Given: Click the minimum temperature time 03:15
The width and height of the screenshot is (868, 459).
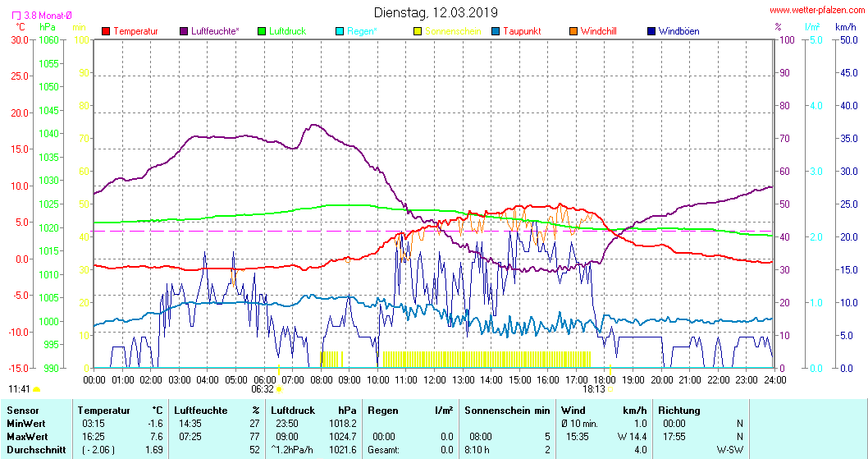Looking at the screenshot, I should pyautogui.click(x=93, y=424).
